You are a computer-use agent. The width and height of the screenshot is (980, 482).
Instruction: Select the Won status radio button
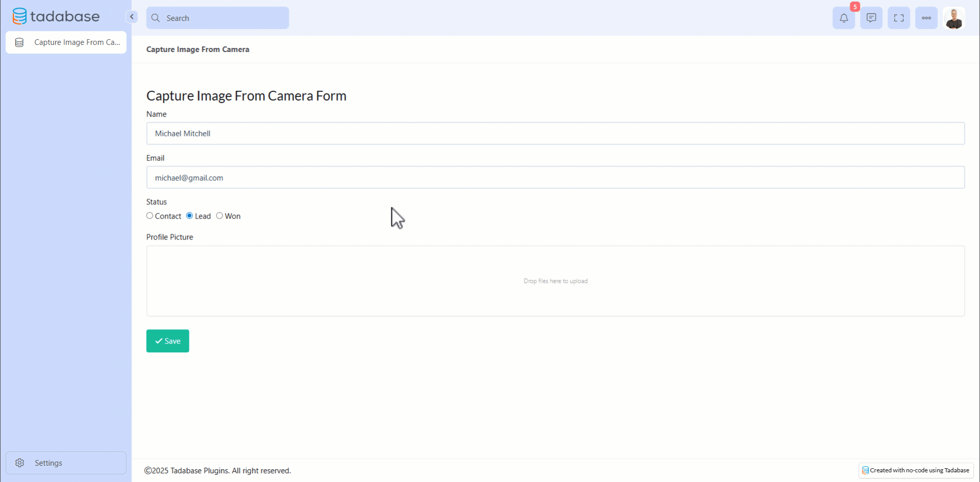pyautogui.click(x=219, y=216)
